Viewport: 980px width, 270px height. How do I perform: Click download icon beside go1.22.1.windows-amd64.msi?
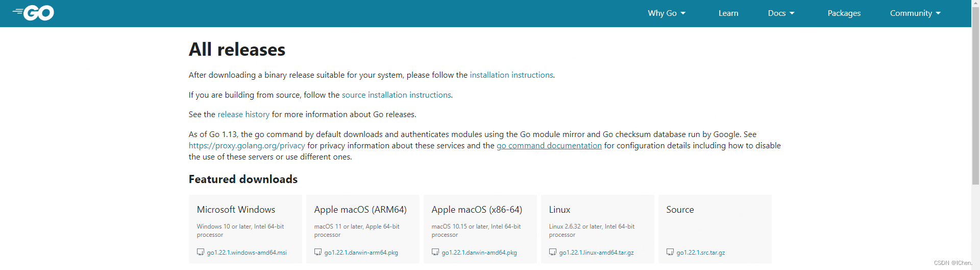click(x=201, y=252)
